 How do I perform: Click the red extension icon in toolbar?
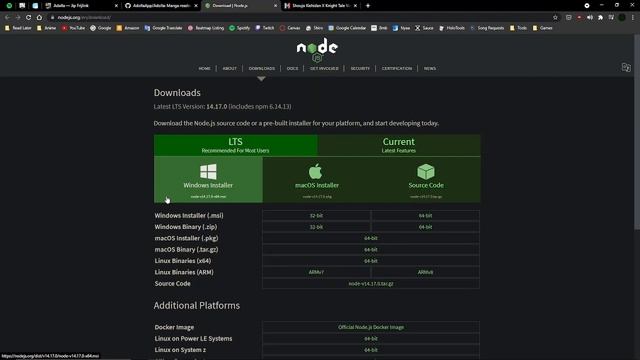(579, 18)
